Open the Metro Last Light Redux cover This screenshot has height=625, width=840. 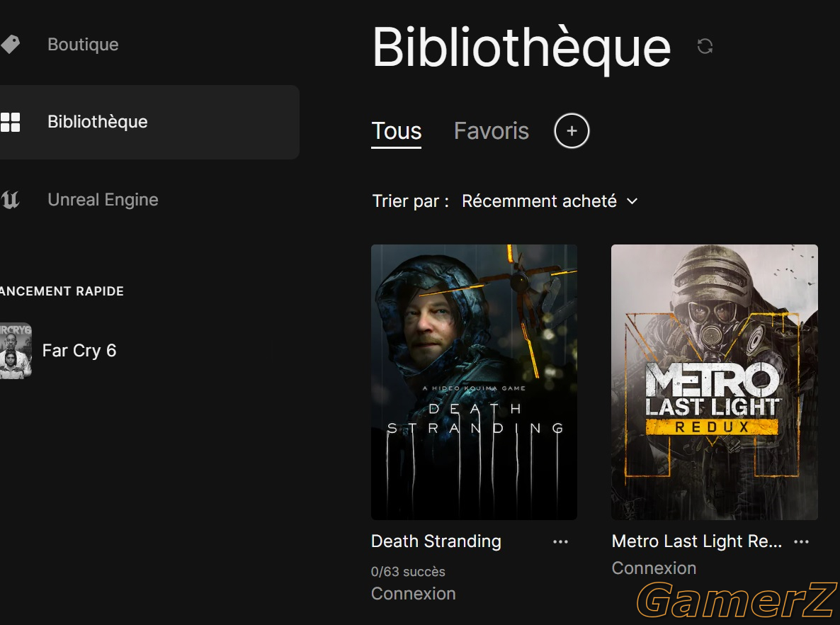715,382
